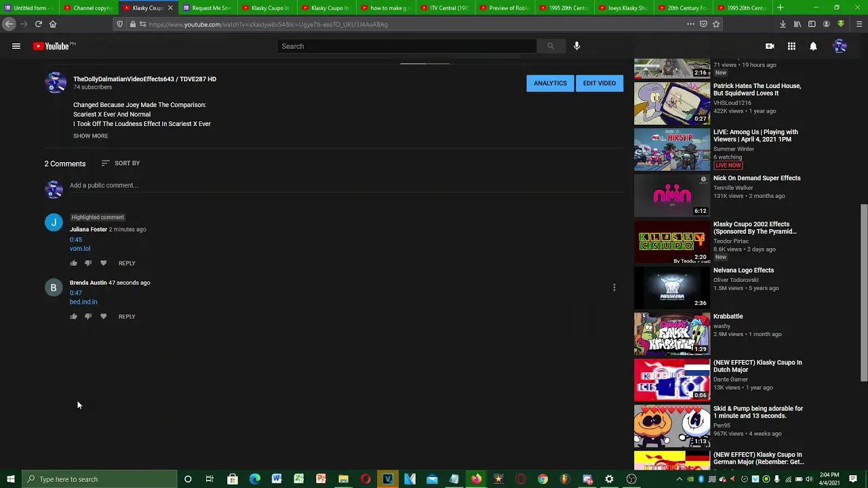Viewport: 868px width, 488px height.
Task: Like Juliana Foster's comment
Action: (73, 263)
